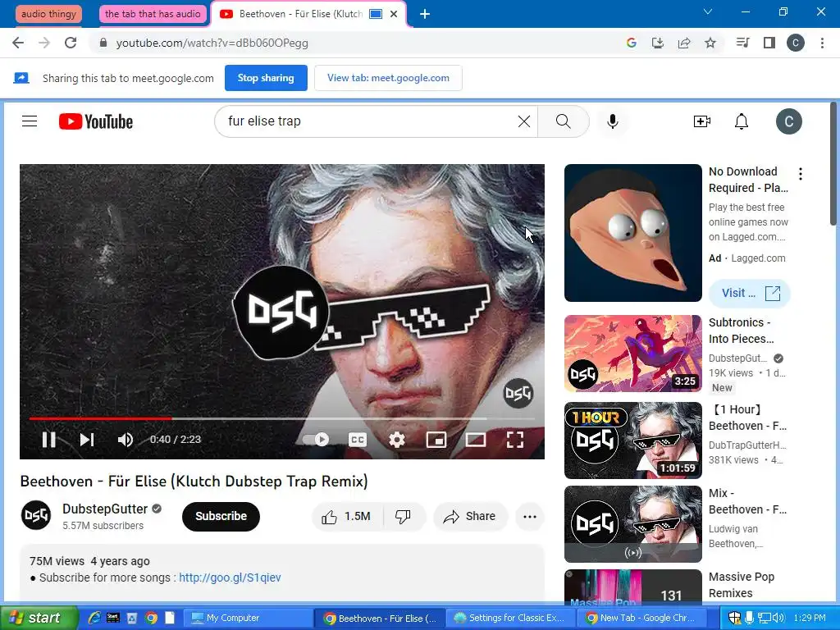
Task: Close the Beethoven YouTube tab
Action: pyautogui.click(x=394, y=14)
